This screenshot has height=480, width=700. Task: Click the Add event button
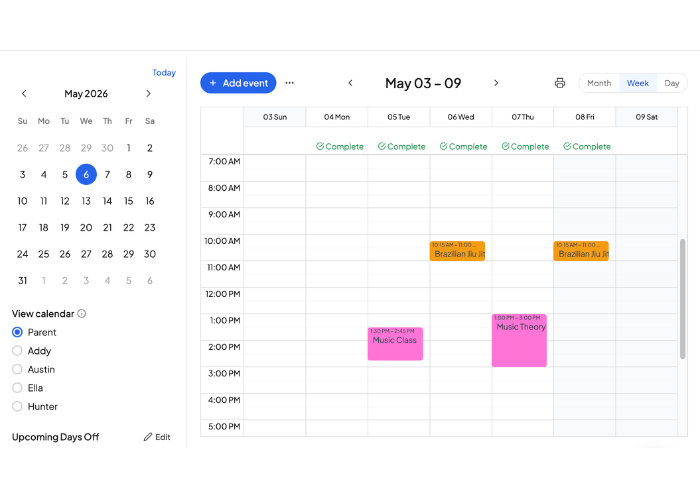238,83
